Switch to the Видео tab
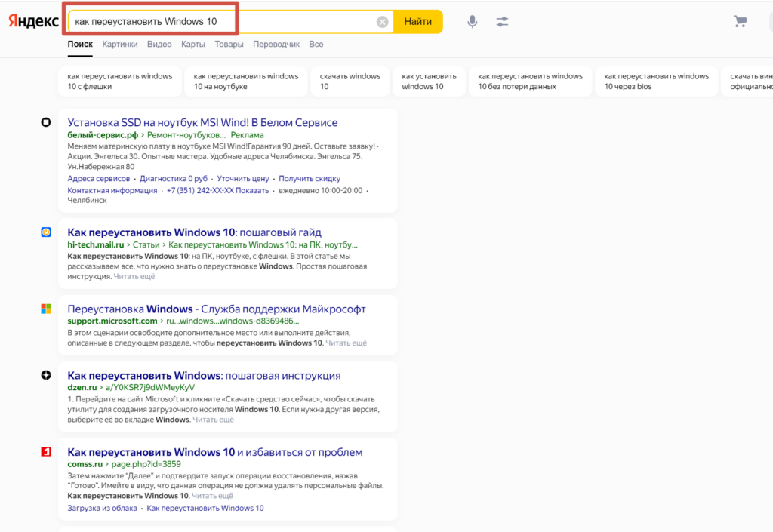 click(x=159, y=45)
